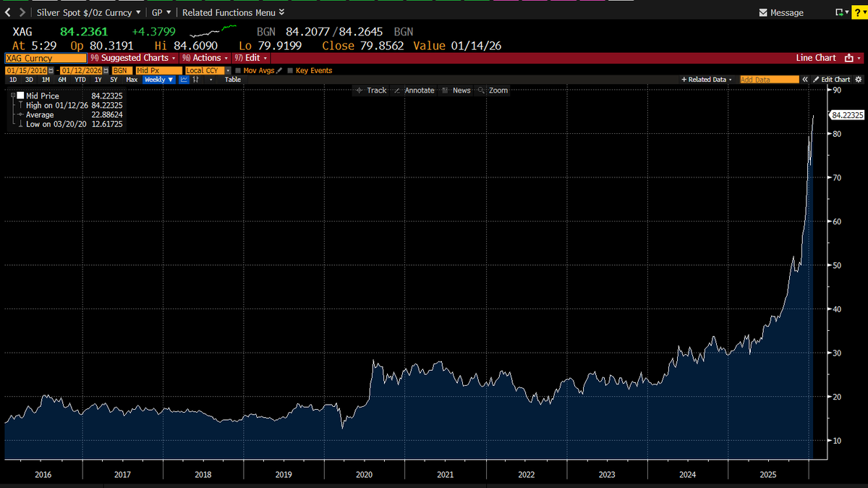Viewport: 868px width, 488px height.
Task: Enable the Mov Avgs checkbox
Action: pyautogui.click(x=238, y=71)
